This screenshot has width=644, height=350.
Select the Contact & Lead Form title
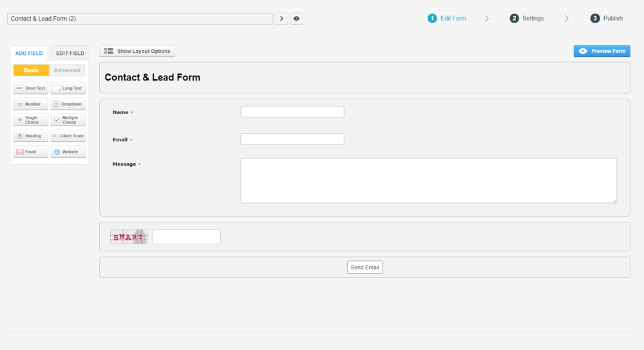click(153, 77)
